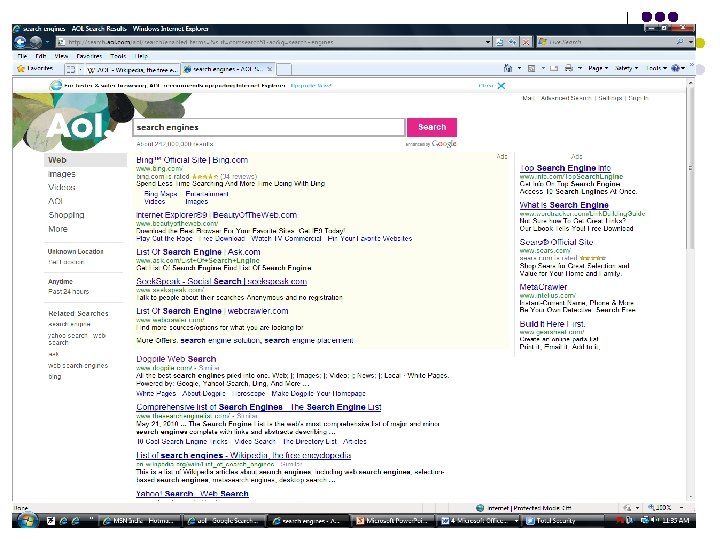Click the Refresh icon beside address bar
The width and height of the screenshot is (720, 540).
pyautogui.click(x=512, y=42)
